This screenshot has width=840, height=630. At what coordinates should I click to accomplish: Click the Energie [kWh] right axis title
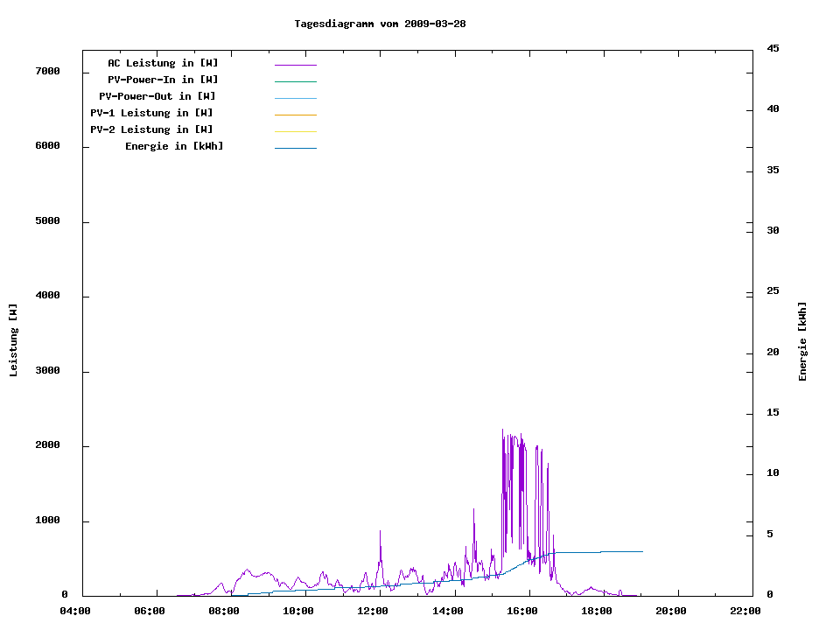(x=802, y=341)
